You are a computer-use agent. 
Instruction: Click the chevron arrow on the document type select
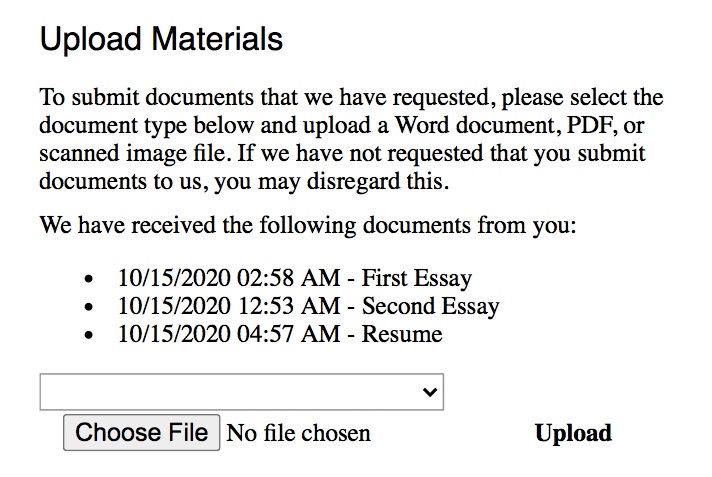430,392
